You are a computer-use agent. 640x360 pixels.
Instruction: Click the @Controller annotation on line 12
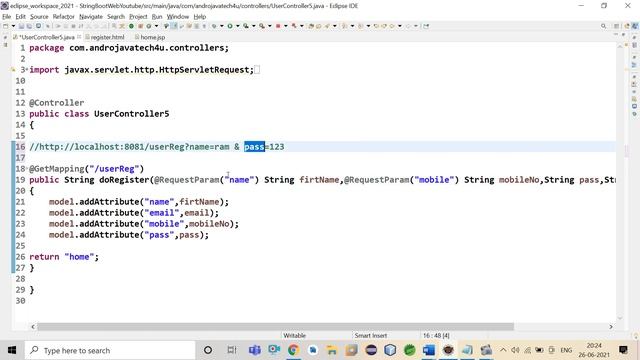57,102
